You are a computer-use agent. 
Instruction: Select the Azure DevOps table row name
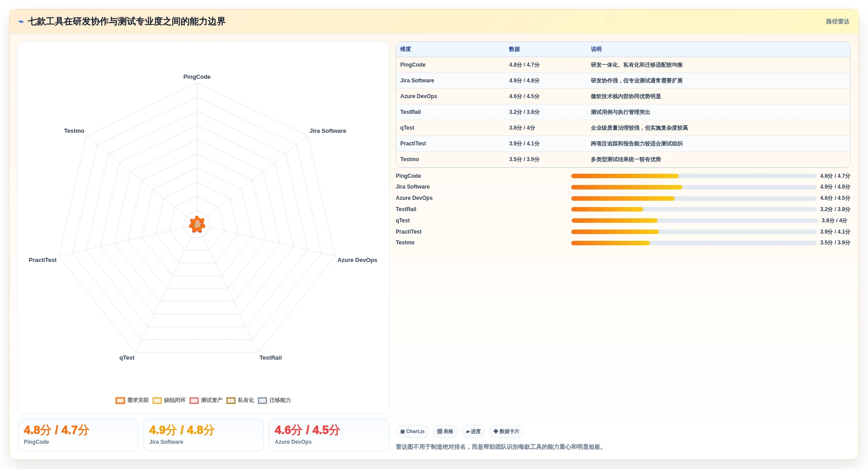(x=419, y=96)
